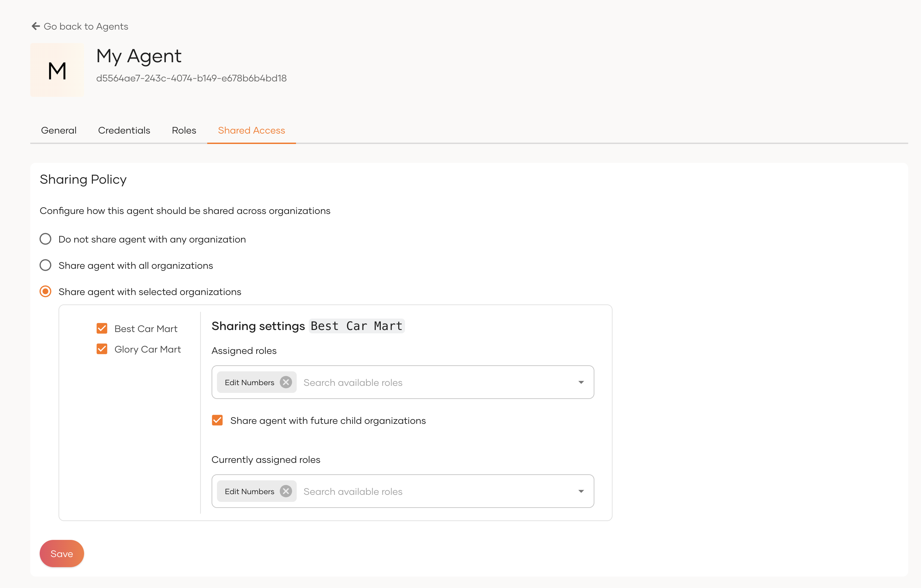Screen dimensions: 921x588
Task: Expand the Currently assigned roles dropdown arrow
Action: tap(581, 491)
